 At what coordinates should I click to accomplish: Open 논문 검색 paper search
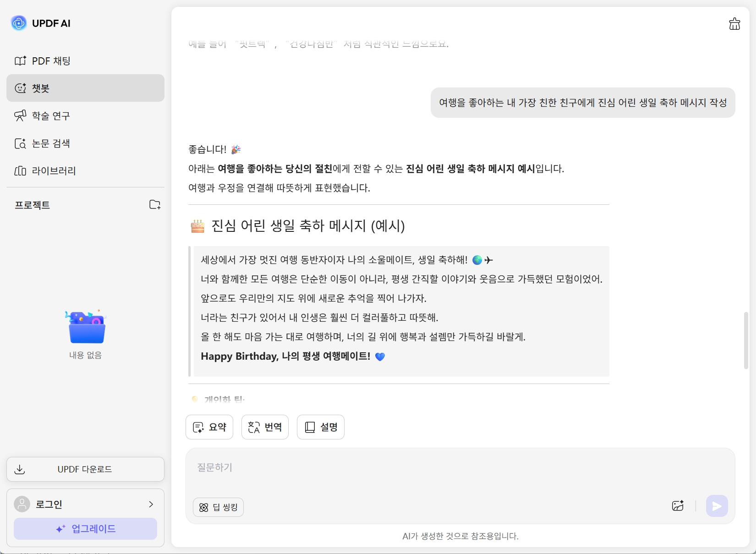tap(51, 143)
